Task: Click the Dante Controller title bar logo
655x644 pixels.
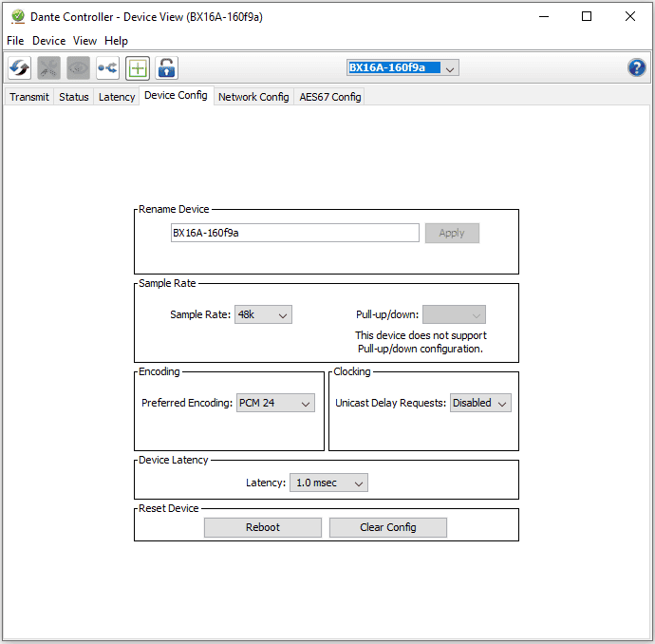Action: [x=17, y=16]
